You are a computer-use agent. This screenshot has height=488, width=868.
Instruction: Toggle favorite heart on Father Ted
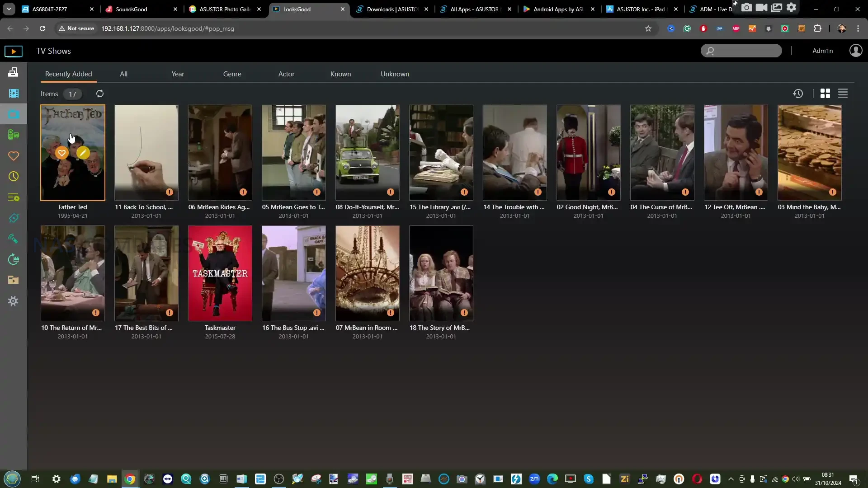(x=62, y=153)
